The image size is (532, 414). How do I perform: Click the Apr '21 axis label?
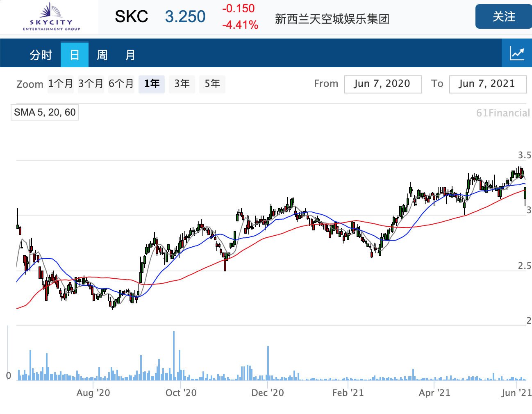pos(434,393)
